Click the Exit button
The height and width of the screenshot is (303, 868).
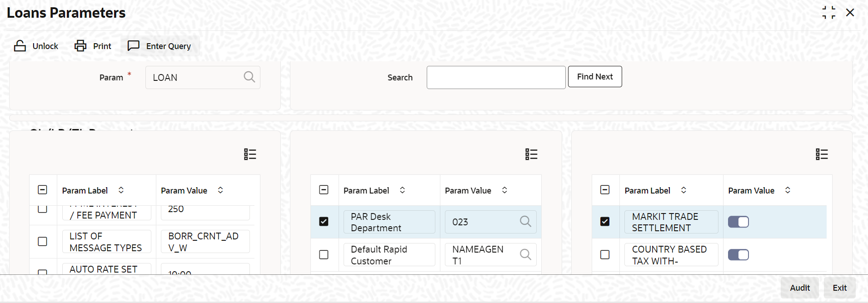click(839, 288)
